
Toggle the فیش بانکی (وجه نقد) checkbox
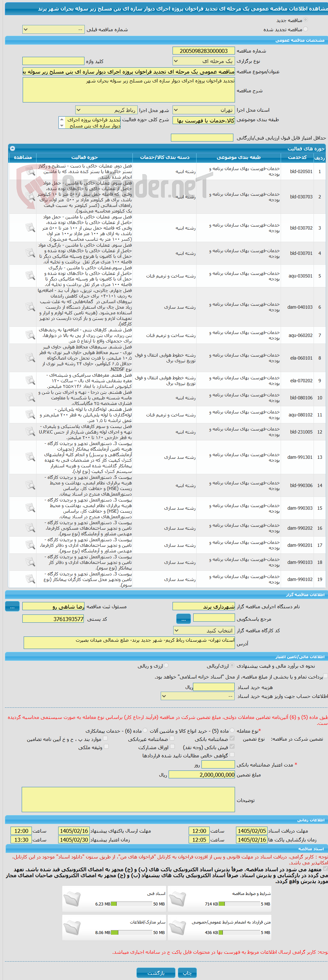coord(232,747)
